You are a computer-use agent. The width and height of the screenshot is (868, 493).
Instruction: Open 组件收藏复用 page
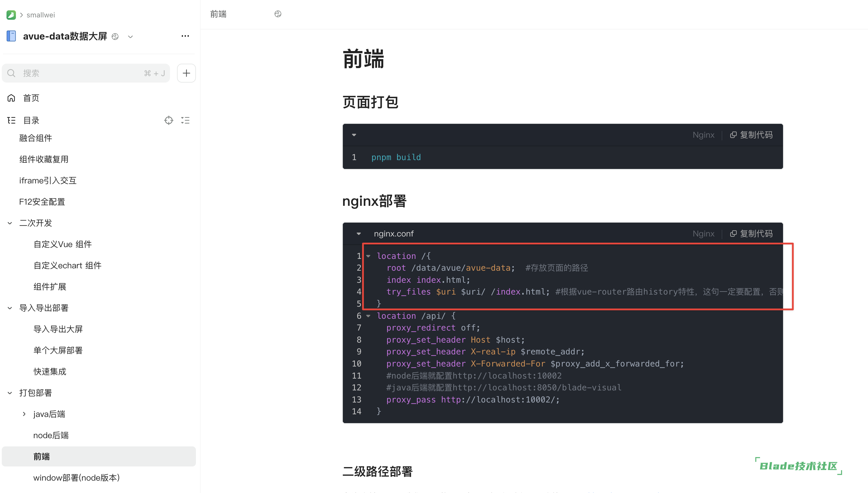[44, 159]
